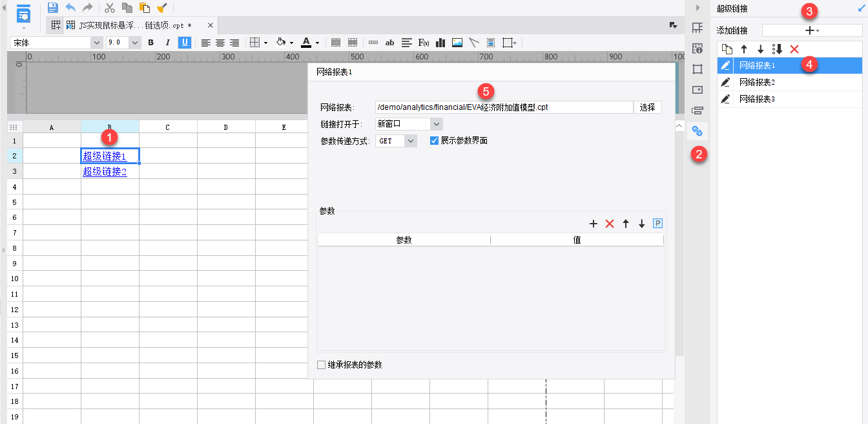Insert a slope line element
Screen dimensions: 868x424
(474, 43)
